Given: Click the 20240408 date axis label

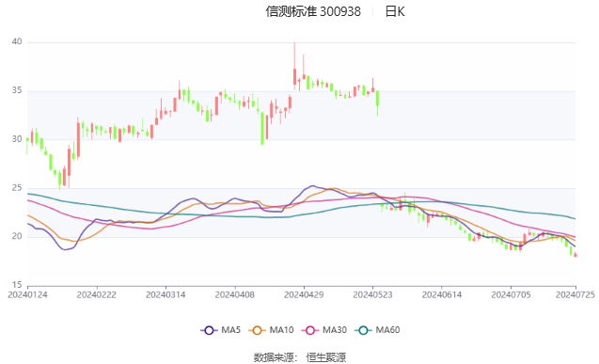Looking at the screenshot, I should [234, 294].
